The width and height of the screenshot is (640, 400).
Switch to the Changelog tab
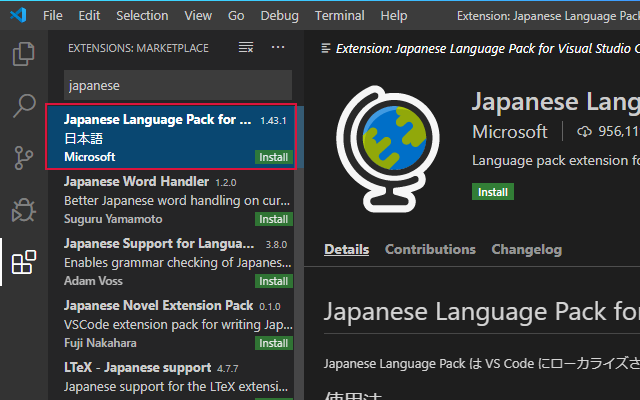(527, 249)
